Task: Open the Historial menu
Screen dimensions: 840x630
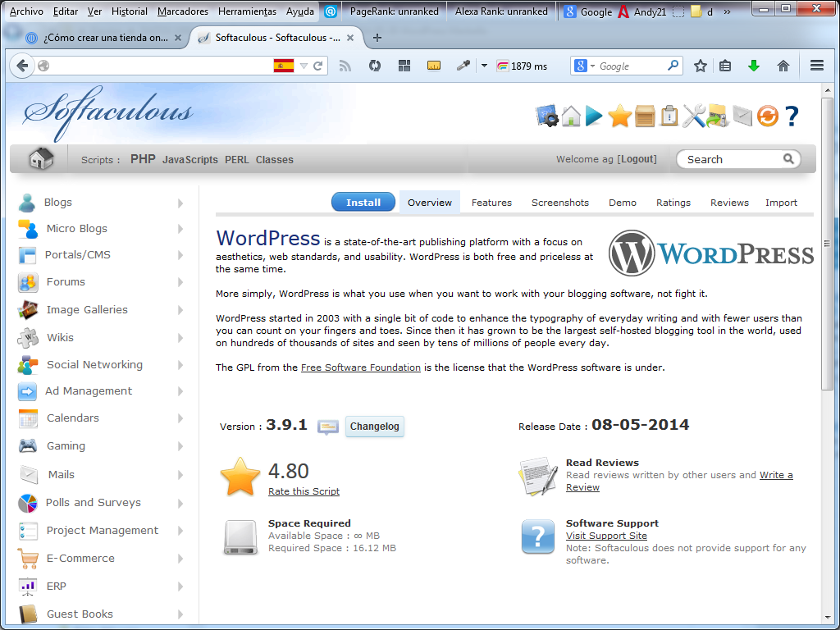Action: pos(129,11)
